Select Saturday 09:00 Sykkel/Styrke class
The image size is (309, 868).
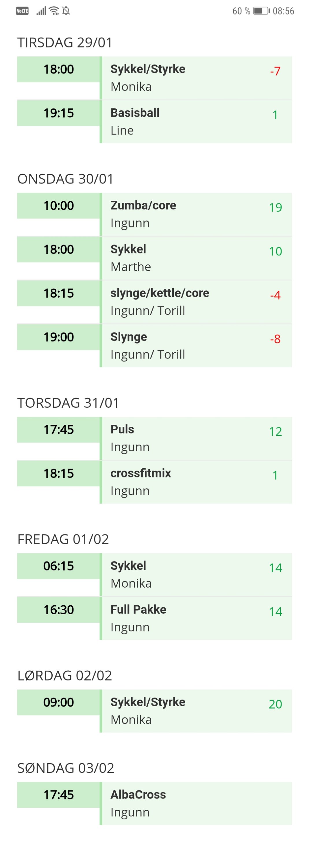coord(188,711)
